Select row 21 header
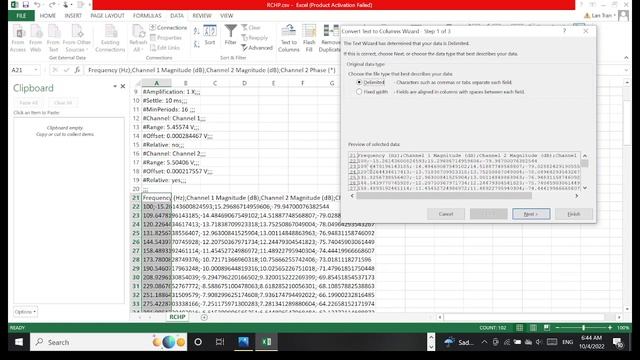Image resolution: width=640 pixels, height=360 pixels. click(x=136, y=198)
